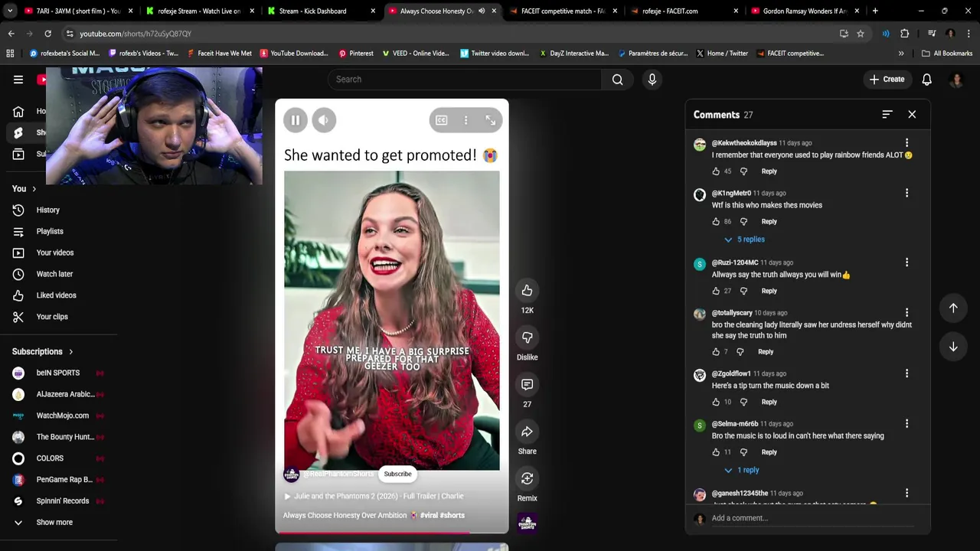Open a new browser tab
980x551 pixels.
pyautogui.click(x=875, y=11)
